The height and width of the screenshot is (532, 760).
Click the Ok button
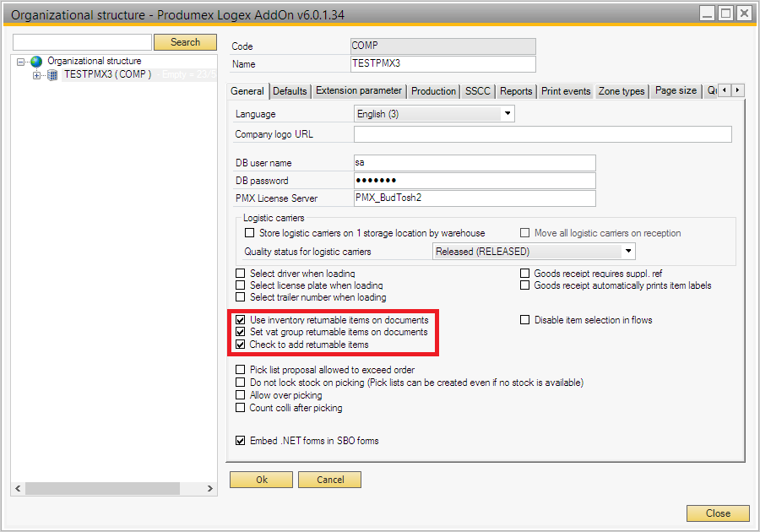click(262, 480)
